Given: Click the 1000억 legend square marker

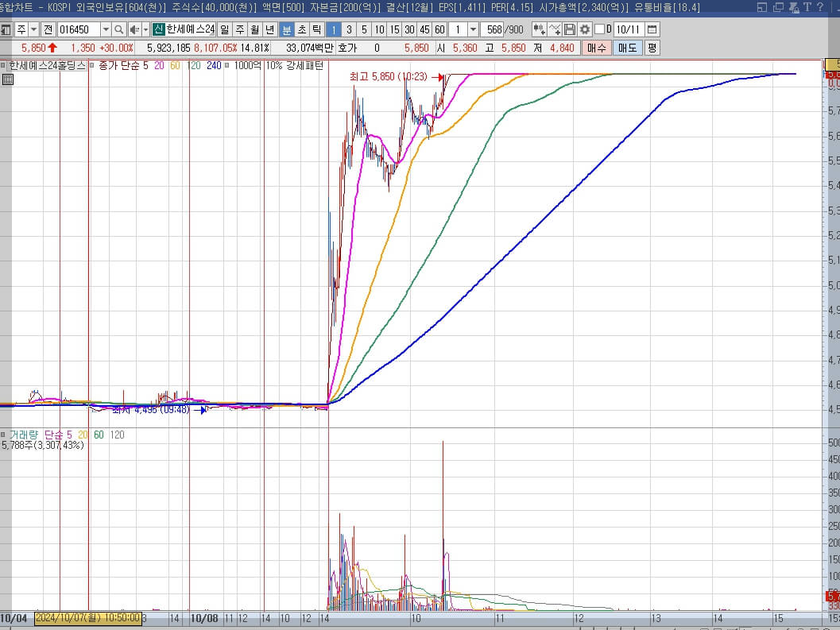Looking at the screenshot, I should pyautogui.click(x=227, y=65).
